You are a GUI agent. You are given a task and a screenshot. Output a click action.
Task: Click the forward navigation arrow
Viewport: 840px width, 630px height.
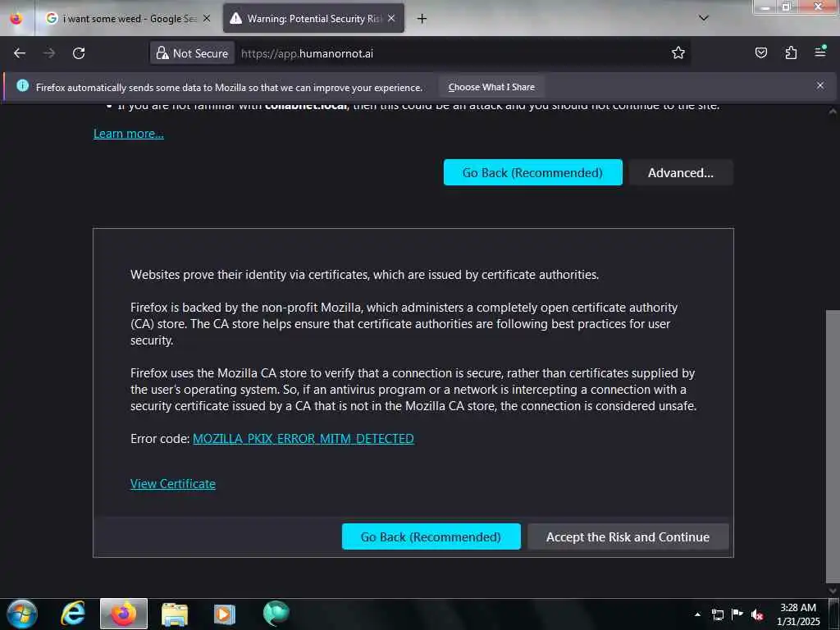(48, 53)
